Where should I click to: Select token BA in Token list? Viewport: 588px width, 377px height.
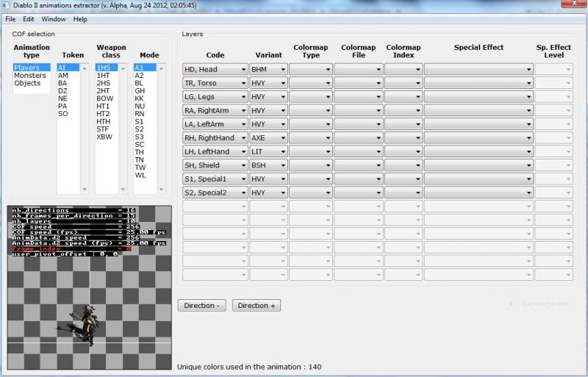[68, 83]
